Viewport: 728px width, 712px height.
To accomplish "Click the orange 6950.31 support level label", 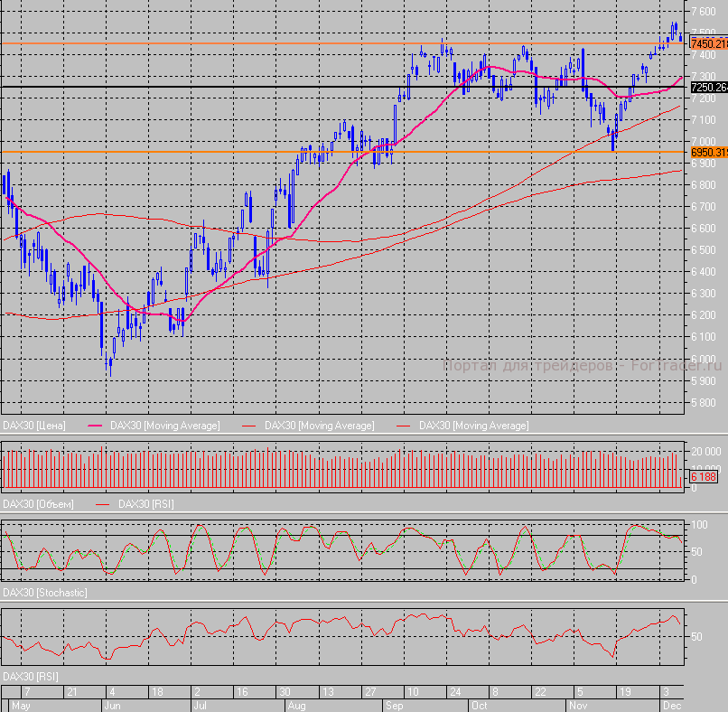I will coord(707,153).
